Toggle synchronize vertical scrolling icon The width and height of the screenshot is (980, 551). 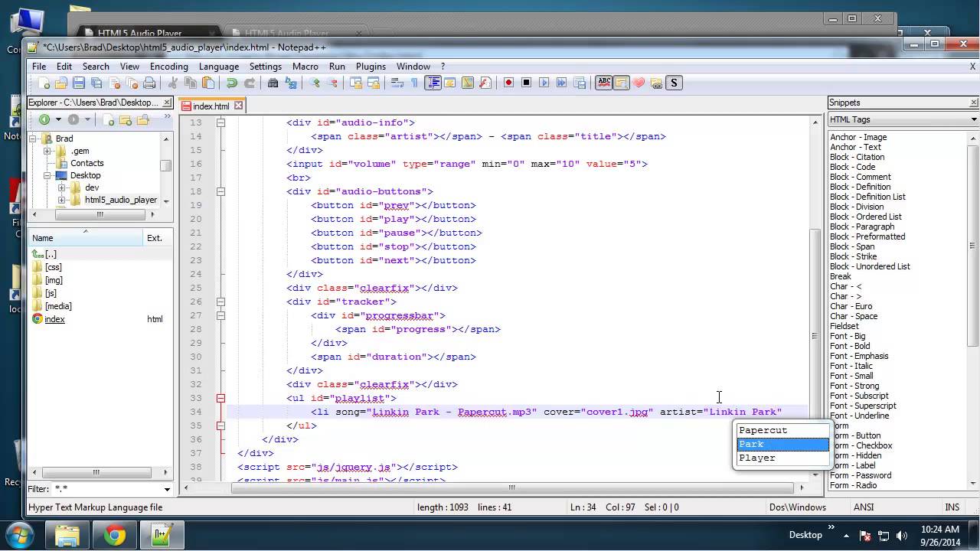click(355, 83)
